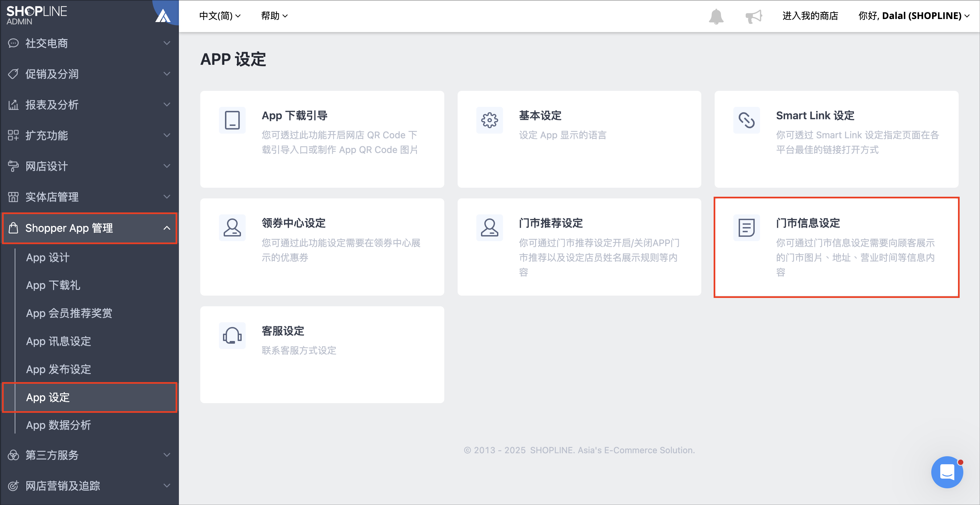Open the Smart Link 设定 card title
Image resolution: width=980 pixels, height=505 pixels.
point(815,115)
